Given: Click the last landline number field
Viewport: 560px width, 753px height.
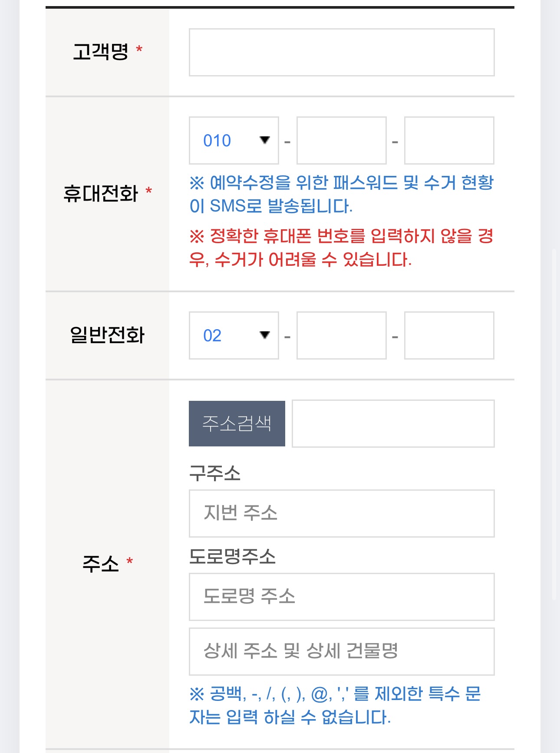Looking at the screenshot, I should pyautogui.click(x=449, y=335).
